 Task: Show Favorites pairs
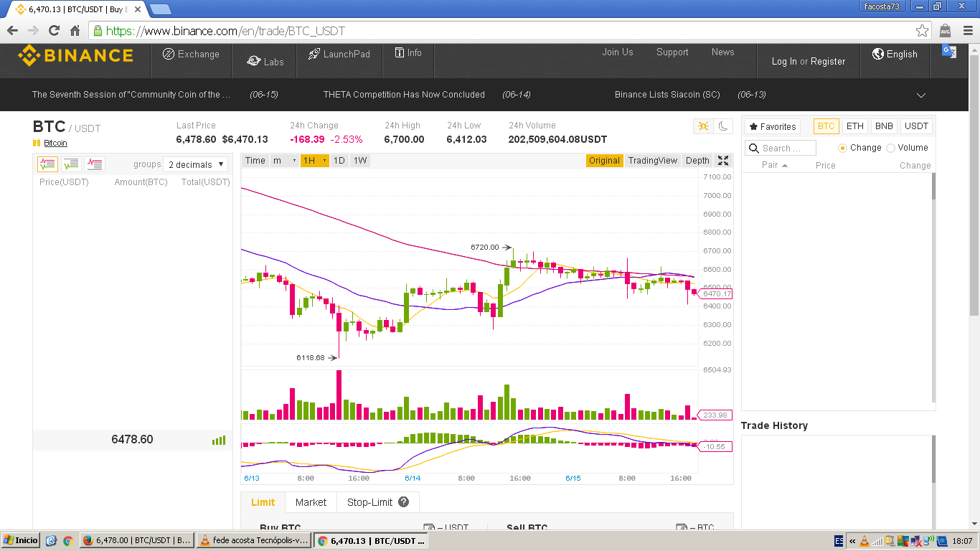tap(772, 126)
